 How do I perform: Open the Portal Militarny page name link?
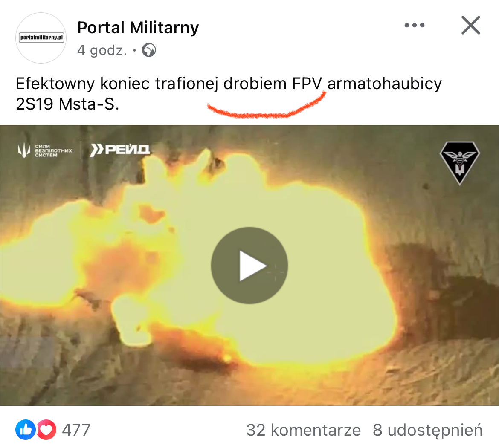pos(138,27)
